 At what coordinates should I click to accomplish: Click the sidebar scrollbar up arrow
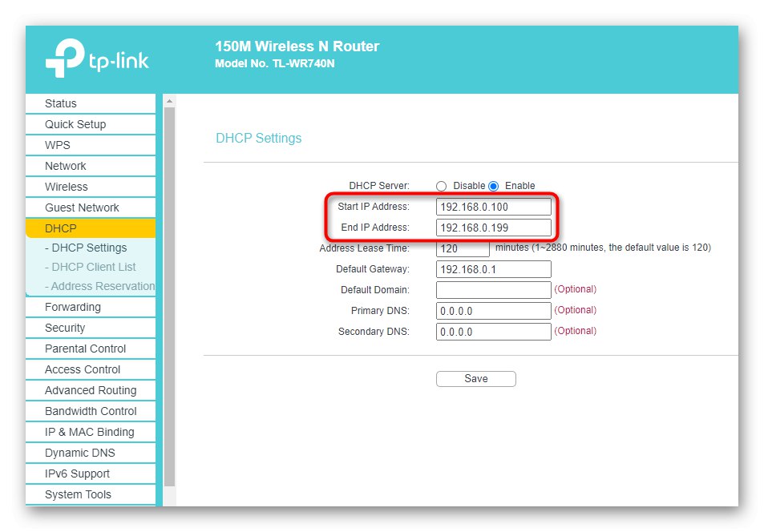[x=170, y=102]
